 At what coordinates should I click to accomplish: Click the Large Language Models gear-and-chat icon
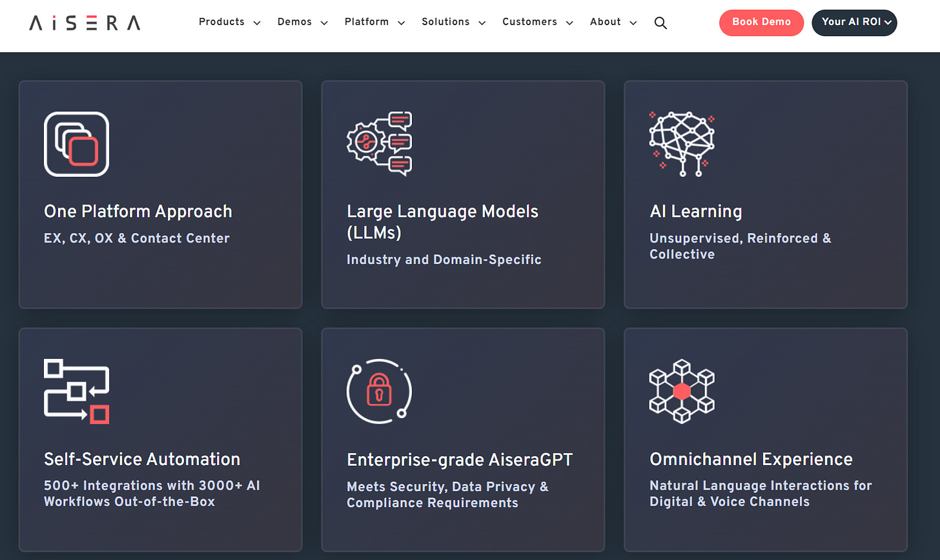pos(379,142)
